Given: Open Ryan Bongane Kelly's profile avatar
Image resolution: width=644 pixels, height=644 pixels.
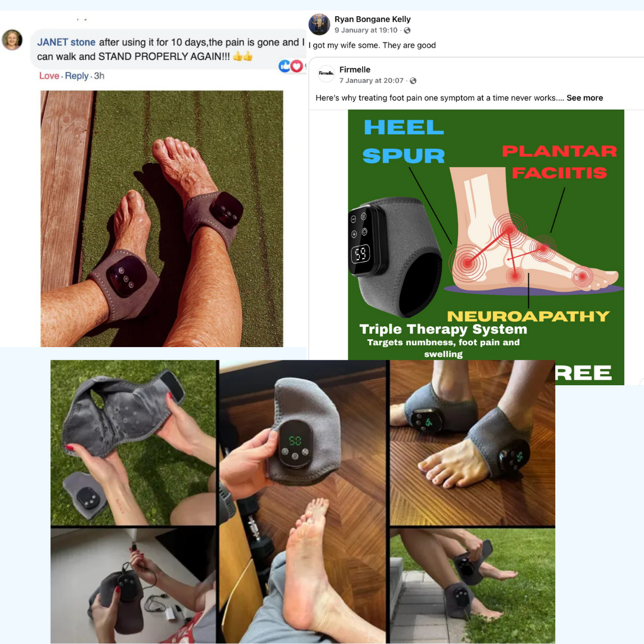Looking at the screenshot, I should 319,24.
